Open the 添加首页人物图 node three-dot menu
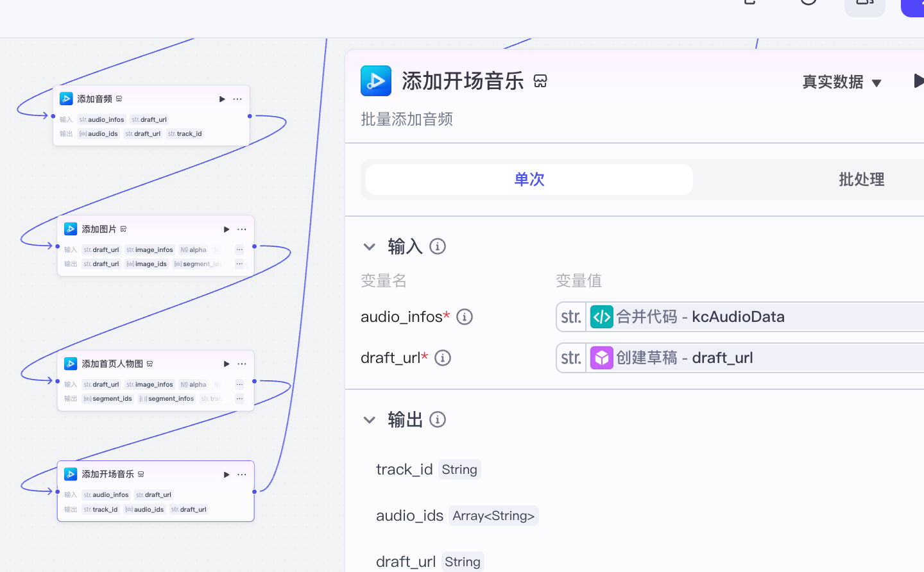Screen dimensions: 924x572 pos(242,364)
